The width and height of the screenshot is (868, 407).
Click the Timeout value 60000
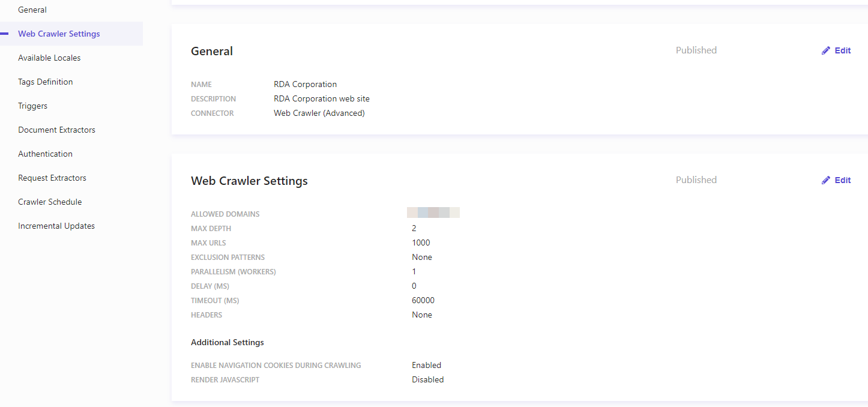423,300
